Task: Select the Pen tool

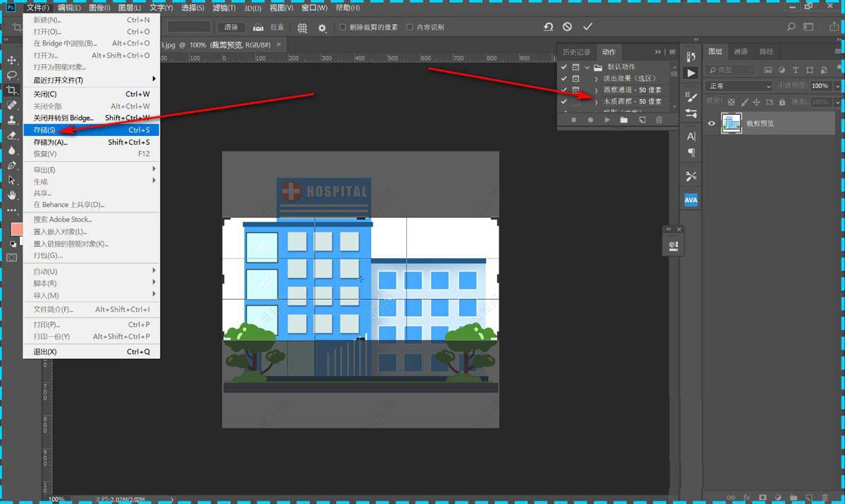Action: click(12, 165)
